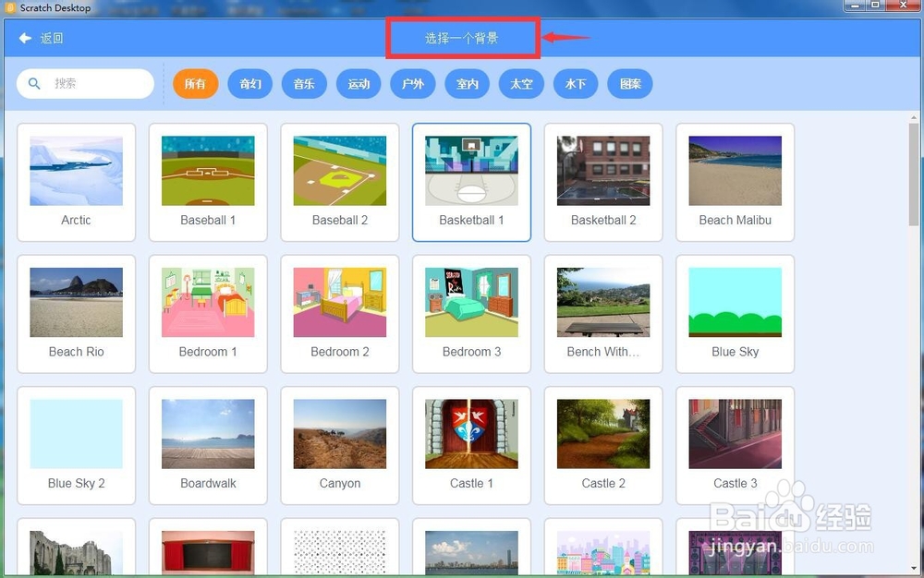The image size is (924, 578).
Task: Choose the Baseball 2 backdrop
Action: click(340, 182)
